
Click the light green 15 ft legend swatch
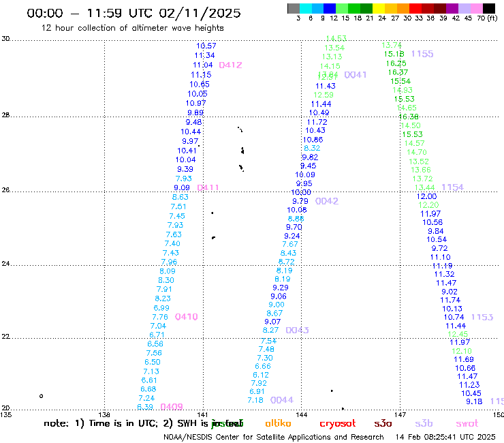coord(343,8)
